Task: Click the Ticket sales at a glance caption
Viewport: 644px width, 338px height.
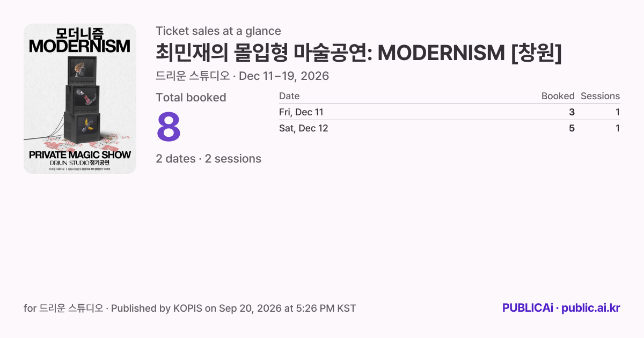Action: pos(218,31)
